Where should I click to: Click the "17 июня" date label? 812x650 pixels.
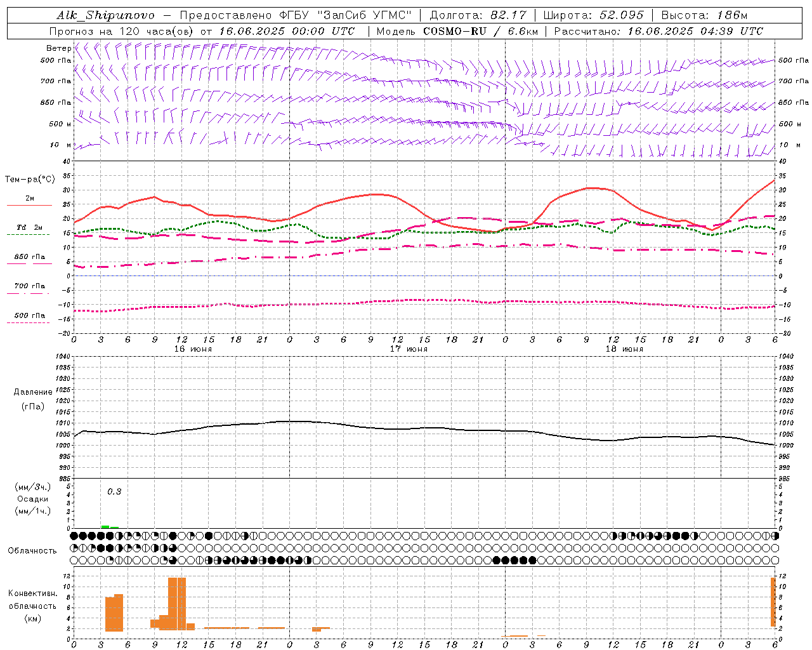pos(409,349)
